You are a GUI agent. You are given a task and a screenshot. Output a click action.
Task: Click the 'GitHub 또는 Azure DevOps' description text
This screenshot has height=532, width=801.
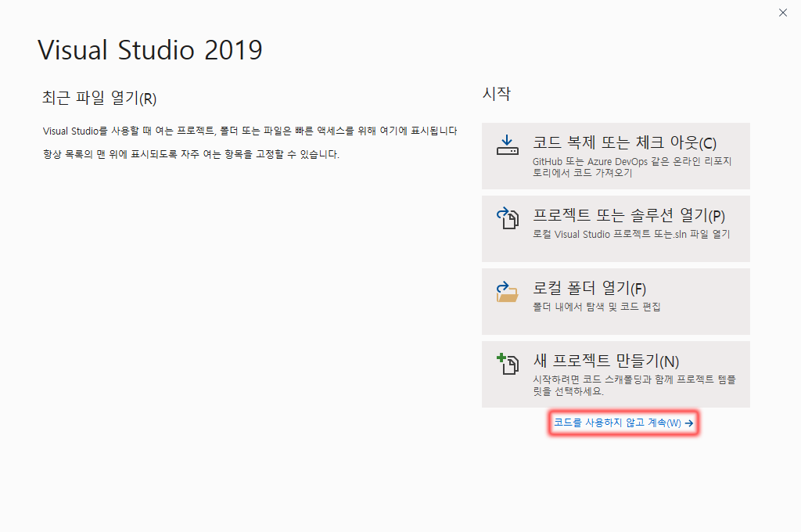(632, 167)
